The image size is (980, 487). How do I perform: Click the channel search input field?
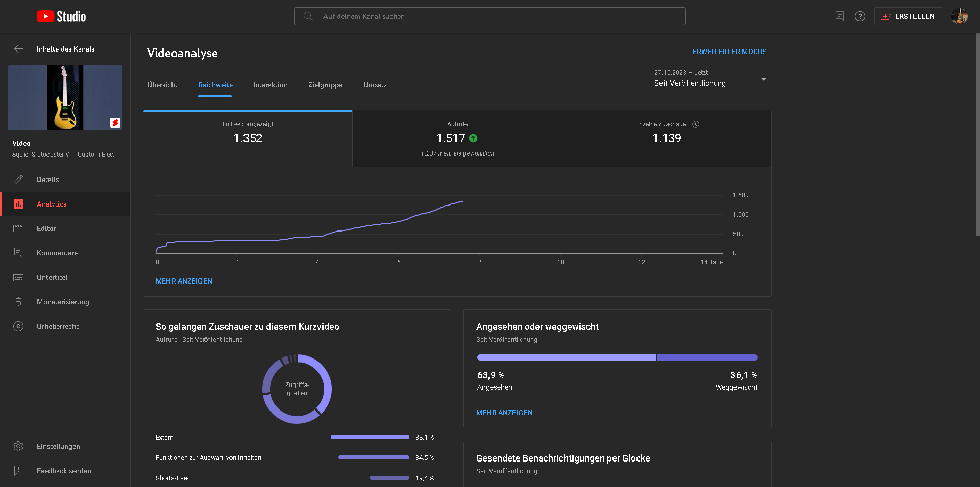490,16
